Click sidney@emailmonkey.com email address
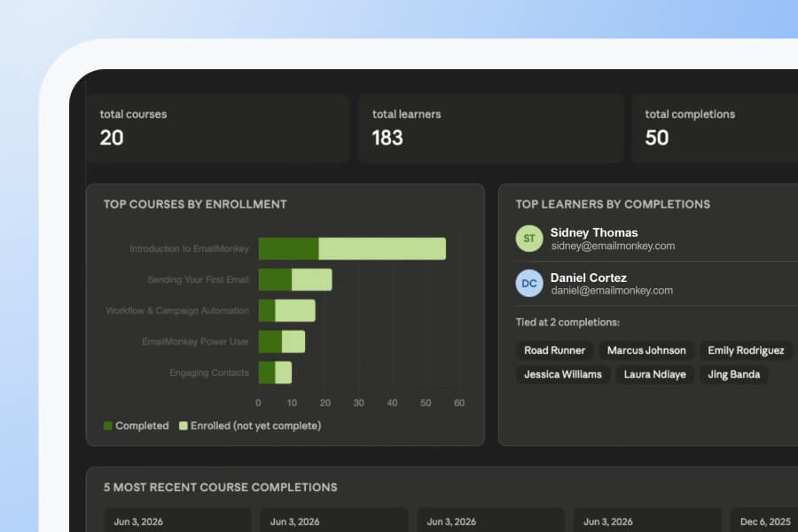Image resolution: width=798 pixels, height=532 pixels. click(x=613, y=246)
